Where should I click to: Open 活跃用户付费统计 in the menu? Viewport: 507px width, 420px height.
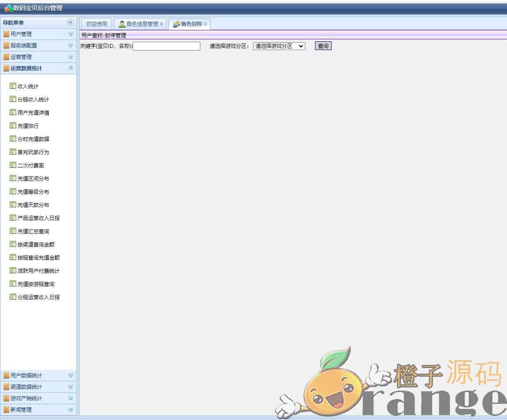[x=38, y=271]
